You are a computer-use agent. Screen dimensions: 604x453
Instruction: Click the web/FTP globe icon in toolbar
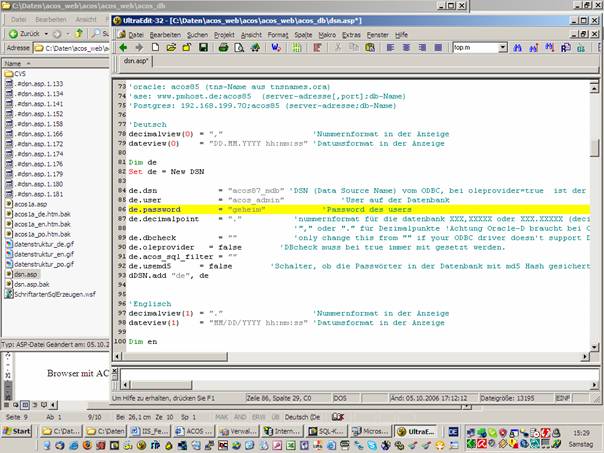click(x=255, y=48)
